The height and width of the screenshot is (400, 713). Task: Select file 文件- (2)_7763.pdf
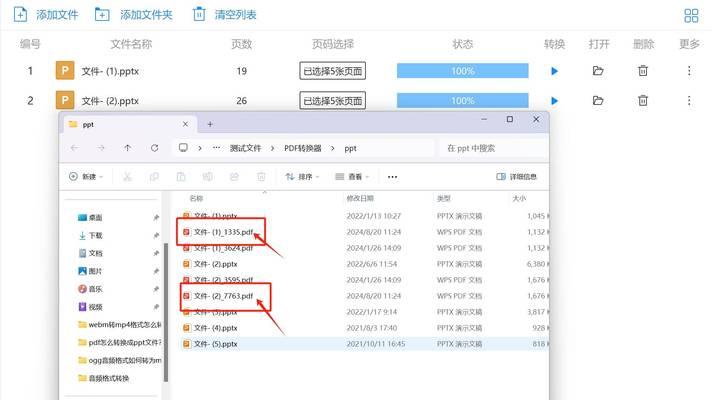coord(223,296)
